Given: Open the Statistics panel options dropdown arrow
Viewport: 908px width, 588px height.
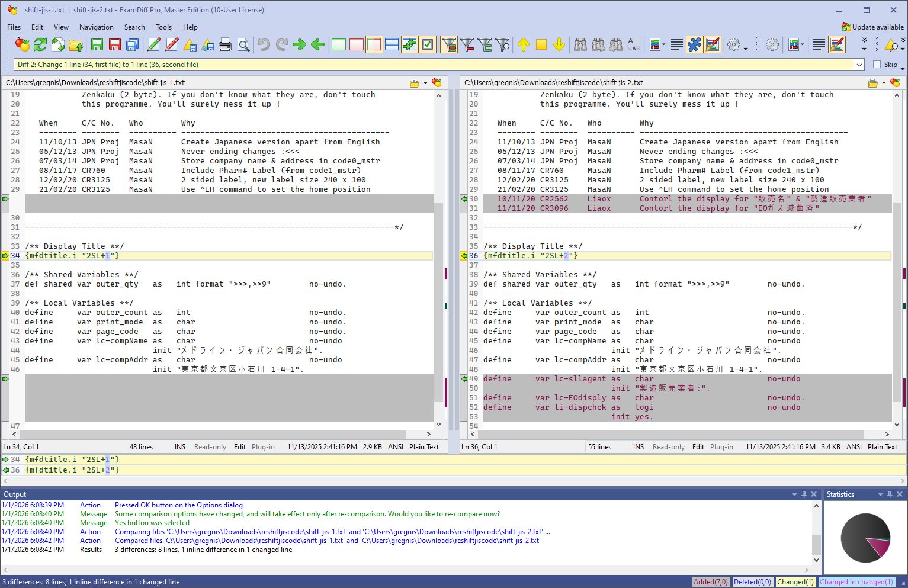Looking at the screenshot, I should click(880, 494).
